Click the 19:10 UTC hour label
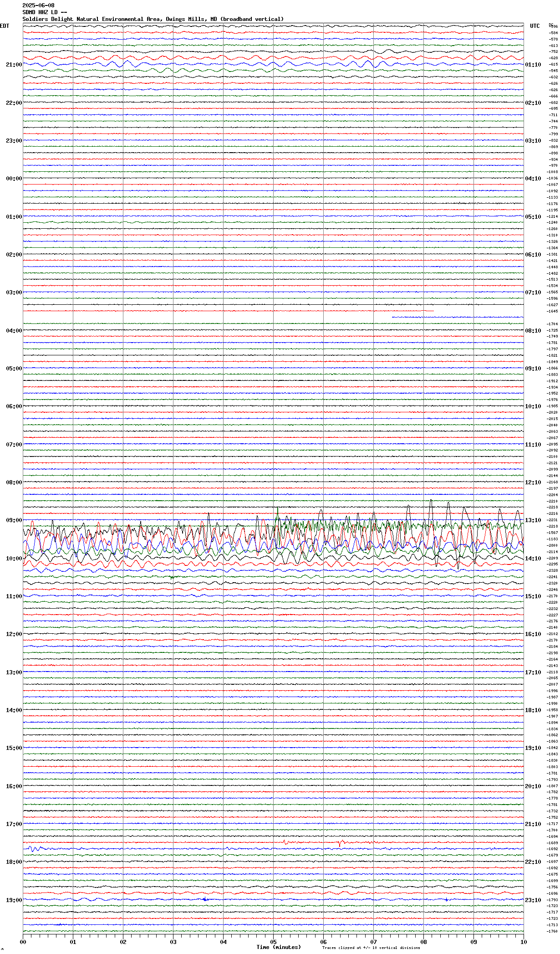 click(x=533, y=748)
